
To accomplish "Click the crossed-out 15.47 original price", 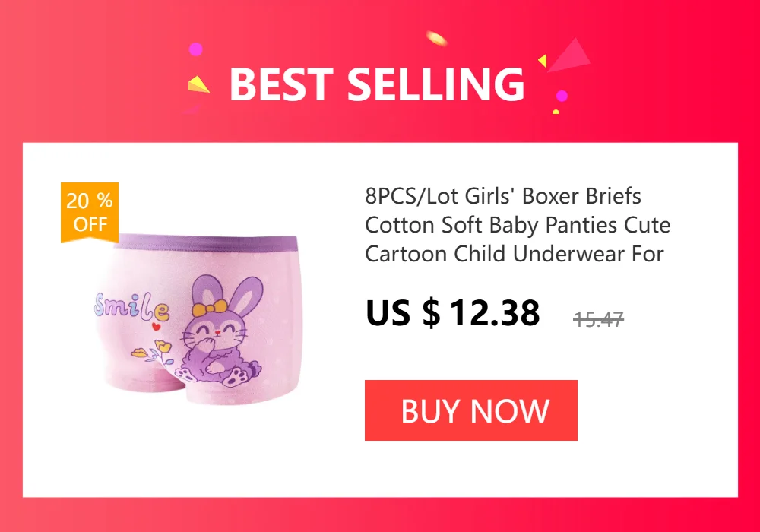I will 598,319.
